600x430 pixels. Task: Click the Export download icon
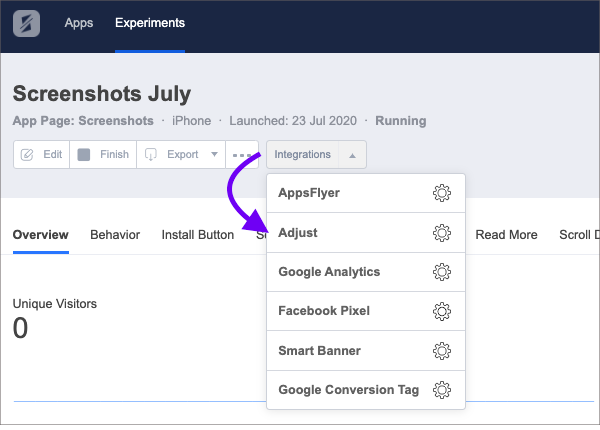click(x=151, y=155)
